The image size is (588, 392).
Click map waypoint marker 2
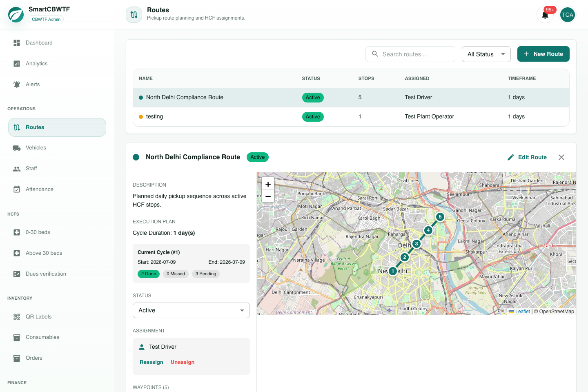pos(405,257)
